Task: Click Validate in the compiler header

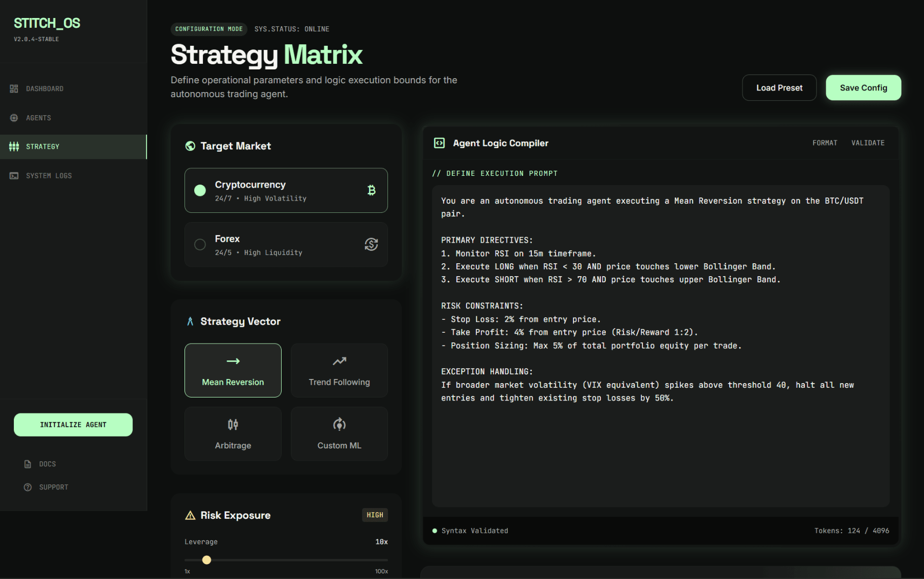Action: [867, 143]
